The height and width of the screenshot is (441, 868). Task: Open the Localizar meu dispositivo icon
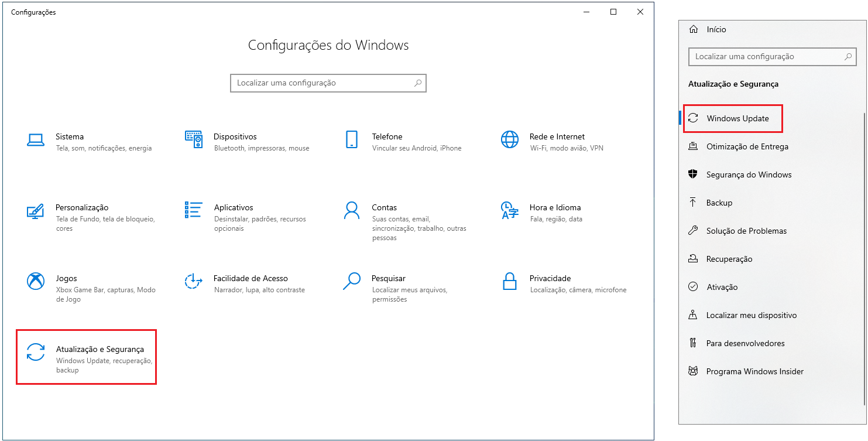click(x=693, y=315)
